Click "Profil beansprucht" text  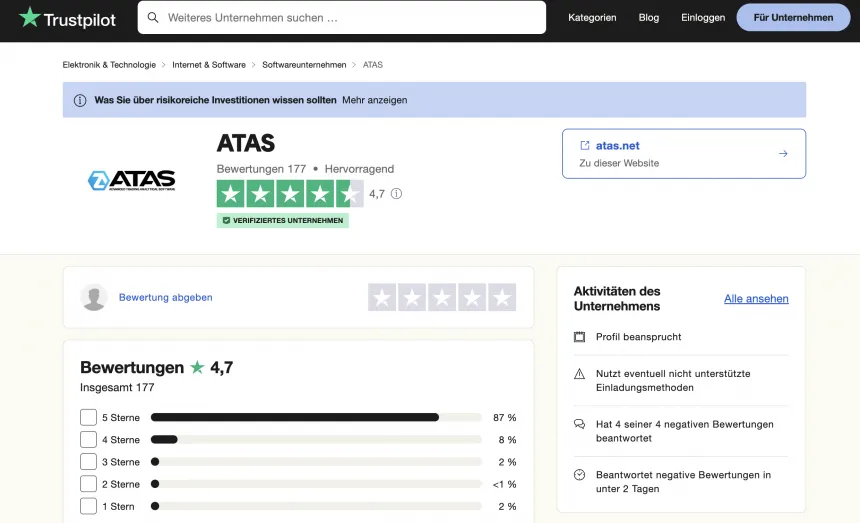pyautogui.click(x=638, y=337)
